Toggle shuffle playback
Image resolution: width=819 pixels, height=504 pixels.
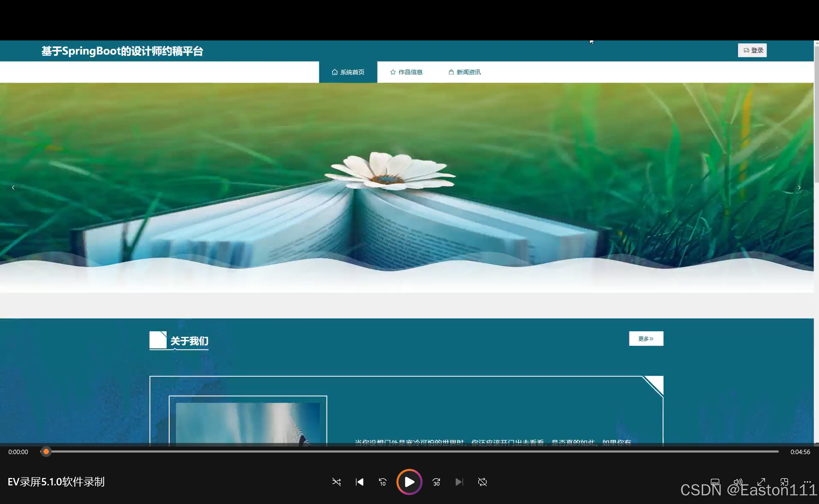coord(336,482)
